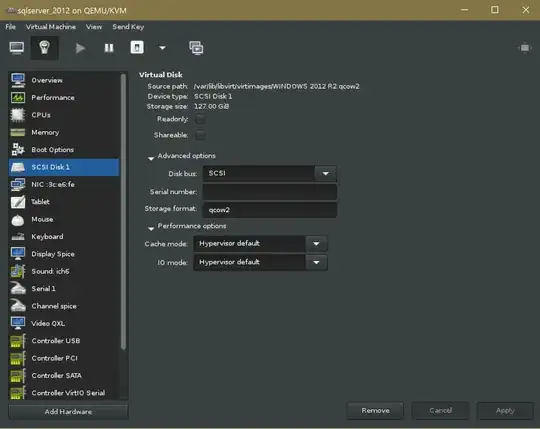The image size is (540, 429).
Task: Pause the virtual machine
Action: 109,48
